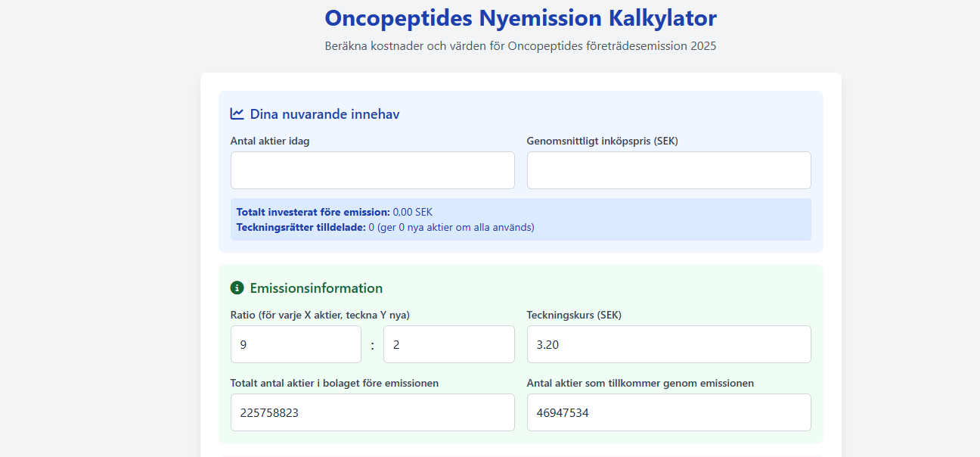Click the ratio field containing 9
Screen dimensions: 980x457
pos(296,344)
